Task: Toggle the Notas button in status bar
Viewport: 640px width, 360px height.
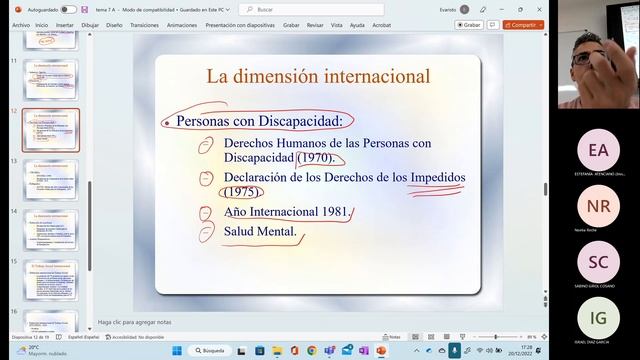Action: [391, 337]
